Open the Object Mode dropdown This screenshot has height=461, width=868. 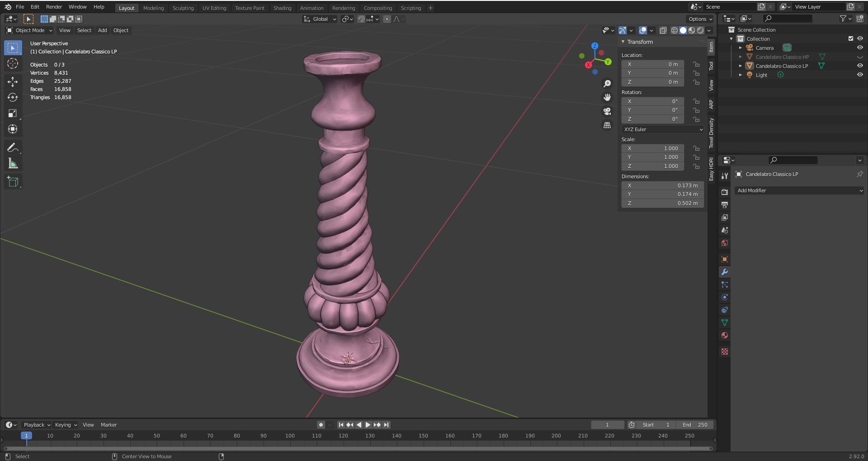point(29,30)
